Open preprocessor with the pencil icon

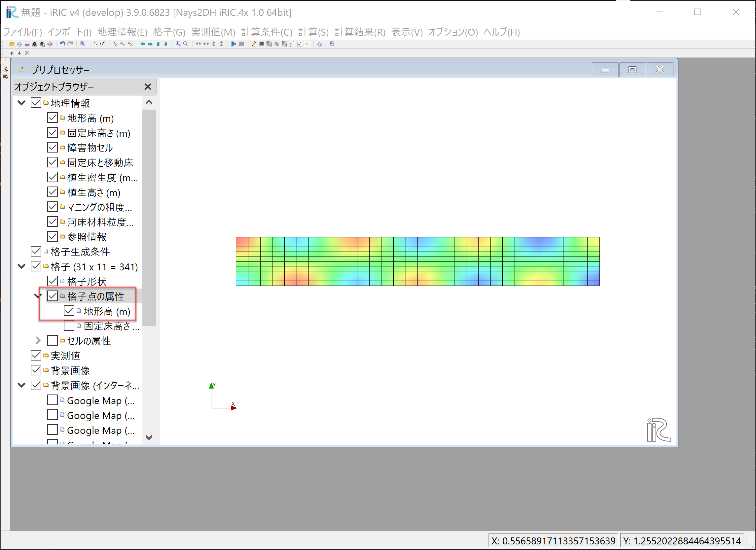click(x=254, y=44)
